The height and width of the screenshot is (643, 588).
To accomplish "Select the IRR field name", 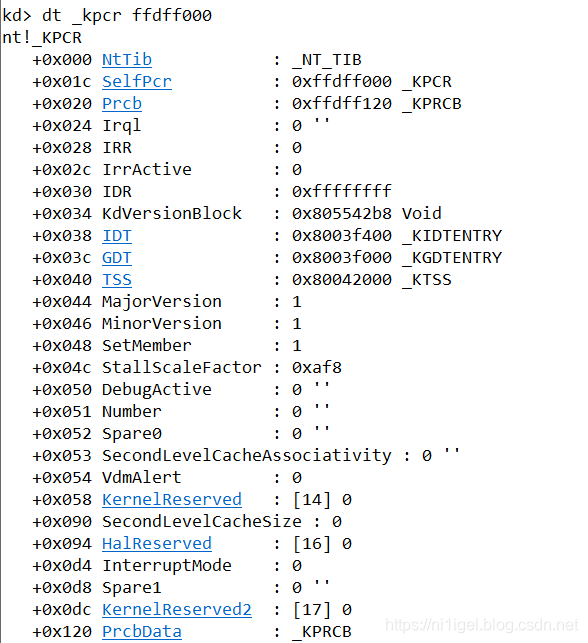I will click(x=117, y=148).
